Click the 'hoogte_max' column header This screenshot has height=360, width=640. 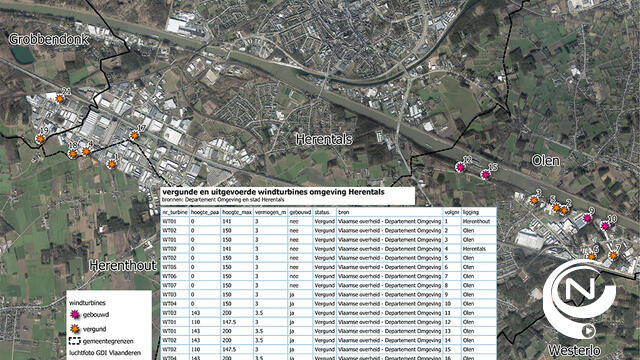tap(237, 212)
